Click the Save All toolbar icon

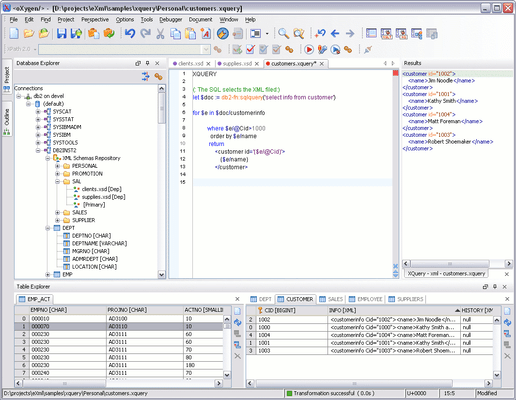click(76, 33)
